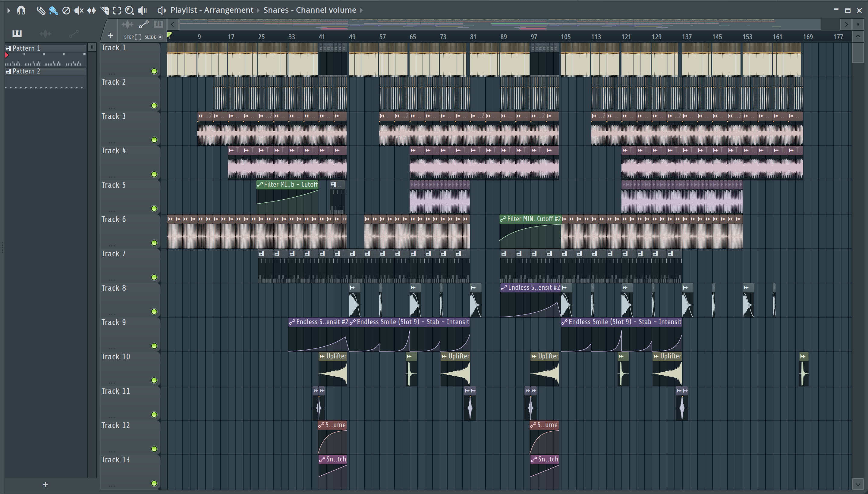Open menu icon of Filter MIN..Cutoff #2 clip

coord(503,219)
